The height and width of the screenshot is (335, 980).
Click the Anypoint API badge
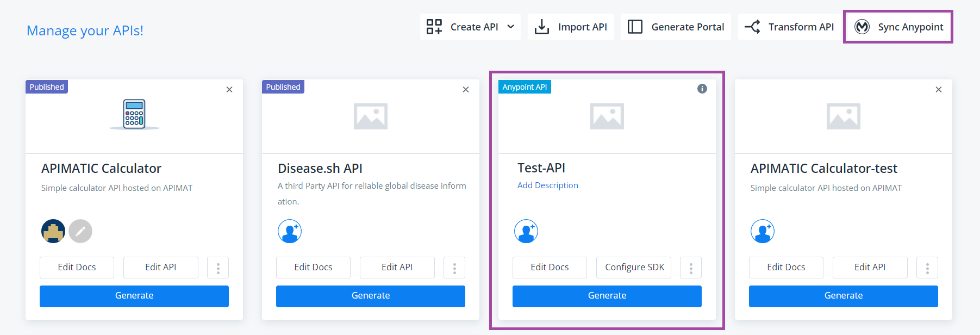point(525,87)
